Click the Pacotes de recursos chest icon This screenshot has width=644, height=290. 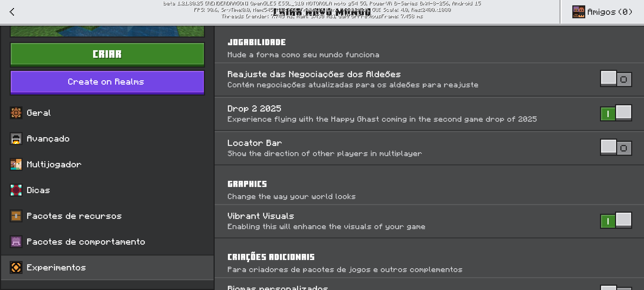point(16,216)
